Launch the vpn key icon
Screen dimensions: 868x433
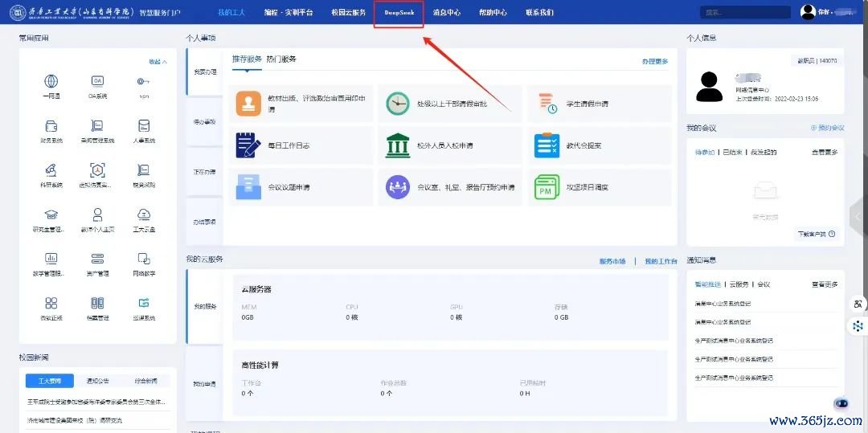[144, 81]
